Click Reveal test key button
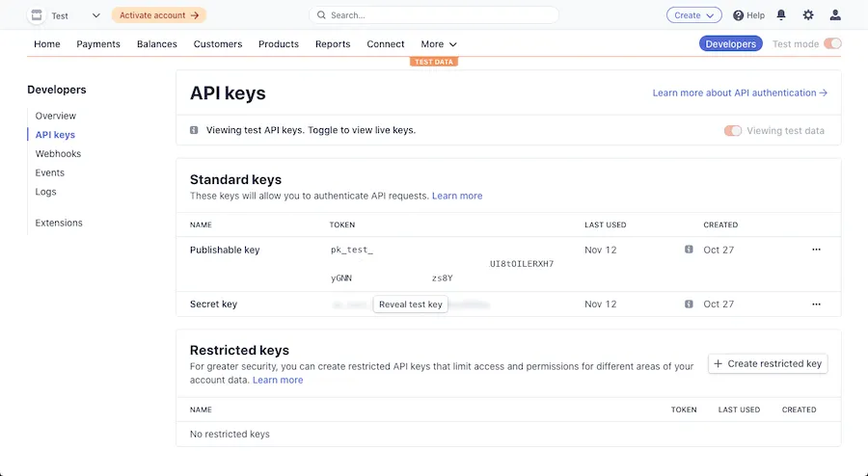Viewport: 868px width, 476px height. tap(410, 304)
